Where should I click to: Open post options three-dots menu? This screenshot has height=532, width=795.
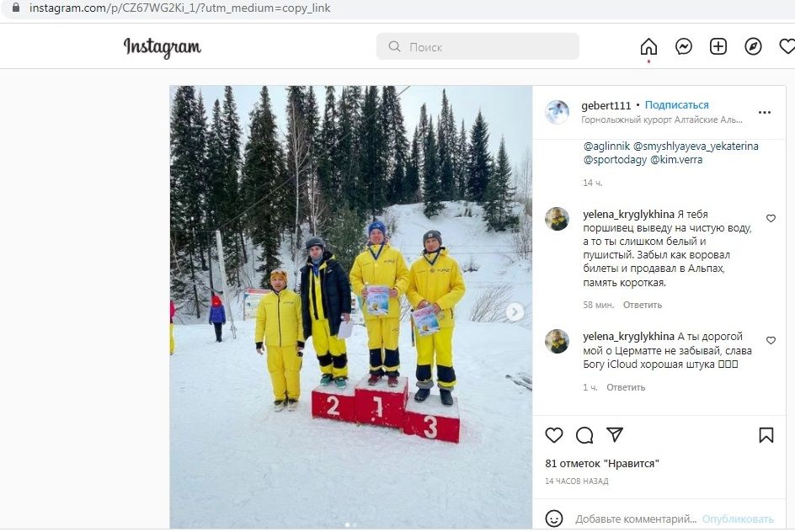click(x=765, y=113)
